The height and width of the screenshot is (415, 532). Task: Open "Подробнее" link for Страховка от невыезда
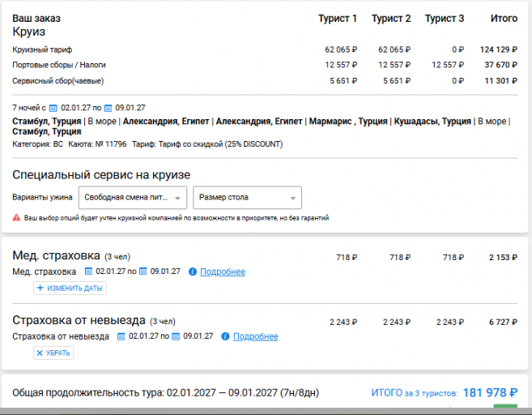256,336
